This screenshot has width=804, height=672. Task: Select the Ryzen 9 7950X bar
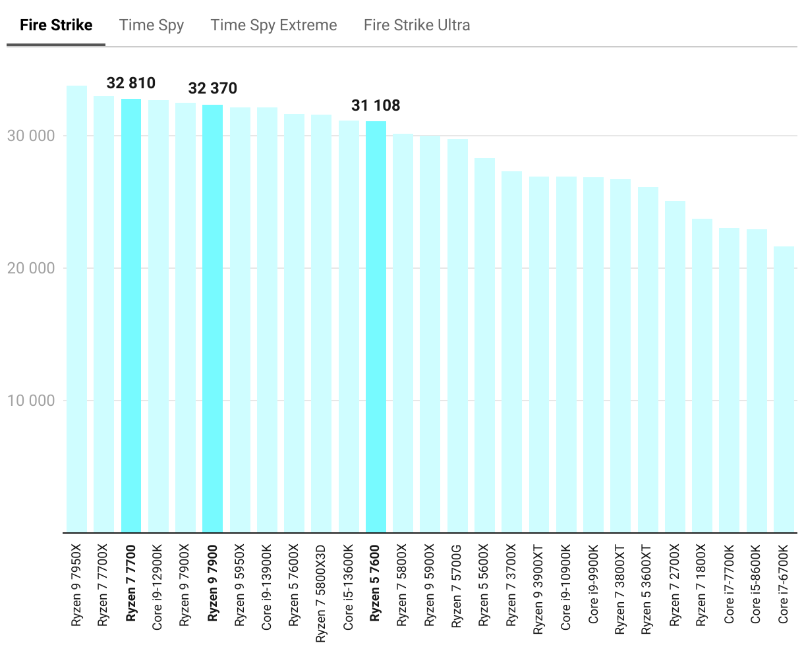pyautogui.click(x=76, y=308)
